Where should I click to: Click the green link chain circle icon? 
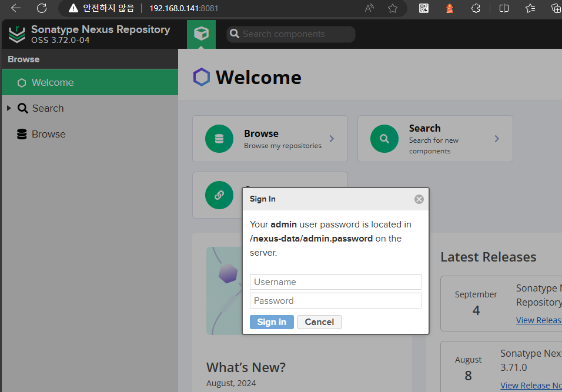pos(219,195)
